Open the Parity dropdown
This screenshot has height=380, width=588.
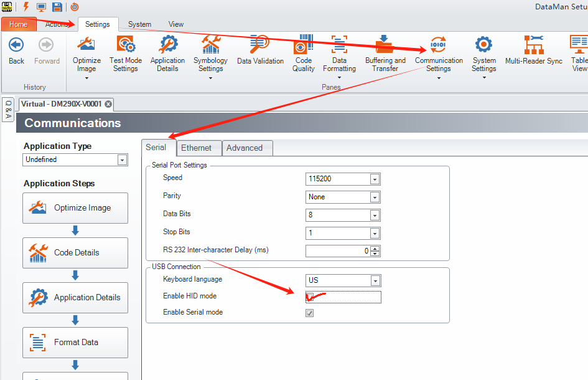(x=375, y=196)
